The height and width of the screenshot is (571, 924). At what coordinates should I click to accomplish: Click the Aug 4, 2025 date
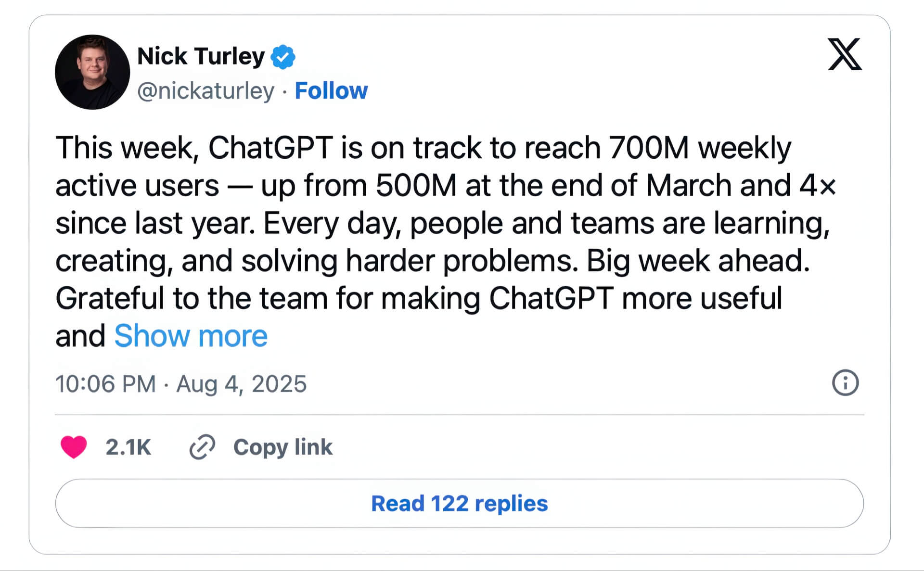(241, 384)
